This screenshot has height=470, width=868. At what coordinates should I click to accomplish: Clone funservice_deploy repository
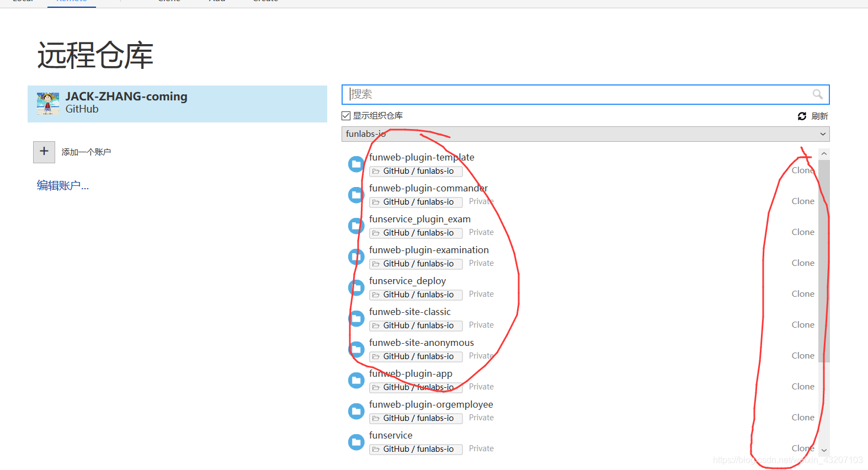[x=803, y=294]
